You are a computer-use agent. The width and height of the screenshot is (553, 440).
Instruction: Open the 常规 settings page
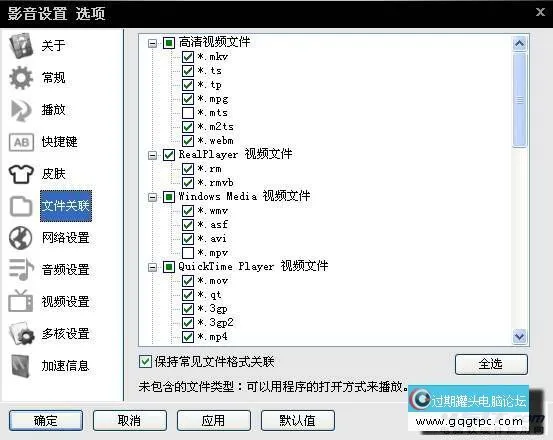click(x=54, y=78)
